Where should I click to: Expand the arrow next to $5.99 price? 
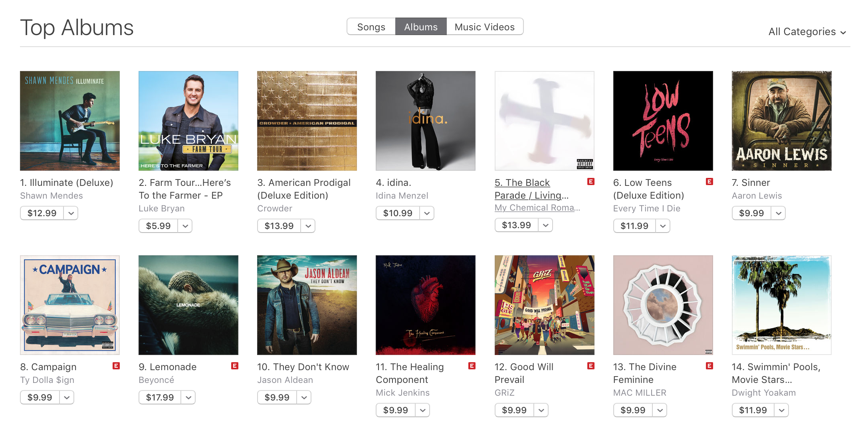pyautogui.click(x=185, y=226)
